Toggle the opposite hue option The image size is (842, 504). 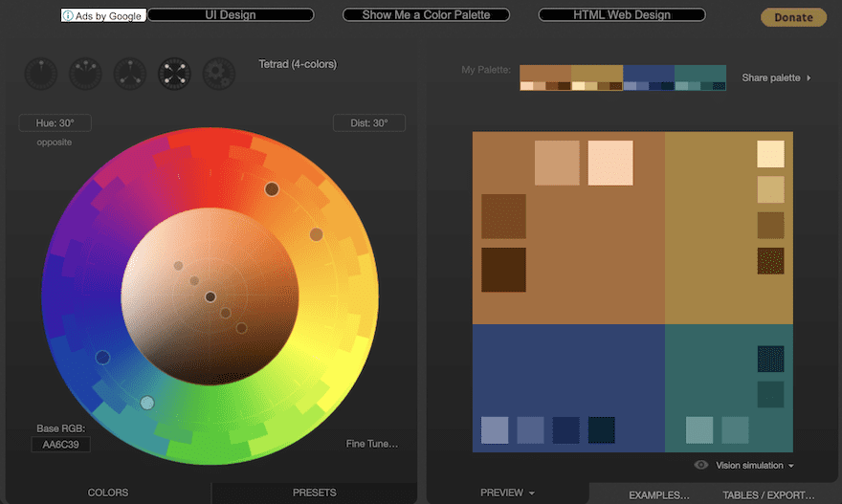55,142
